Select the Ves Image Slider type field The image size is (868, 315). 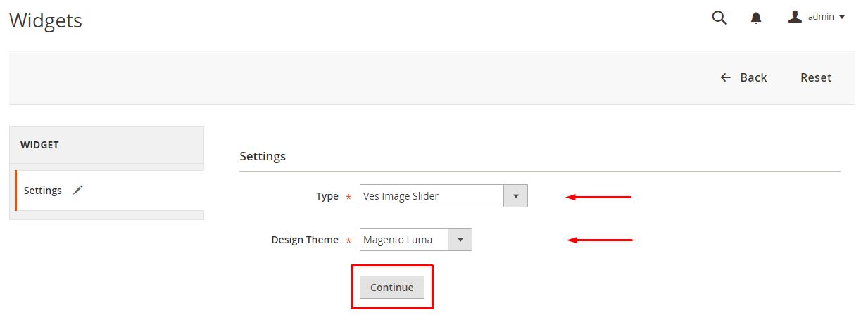431,196
